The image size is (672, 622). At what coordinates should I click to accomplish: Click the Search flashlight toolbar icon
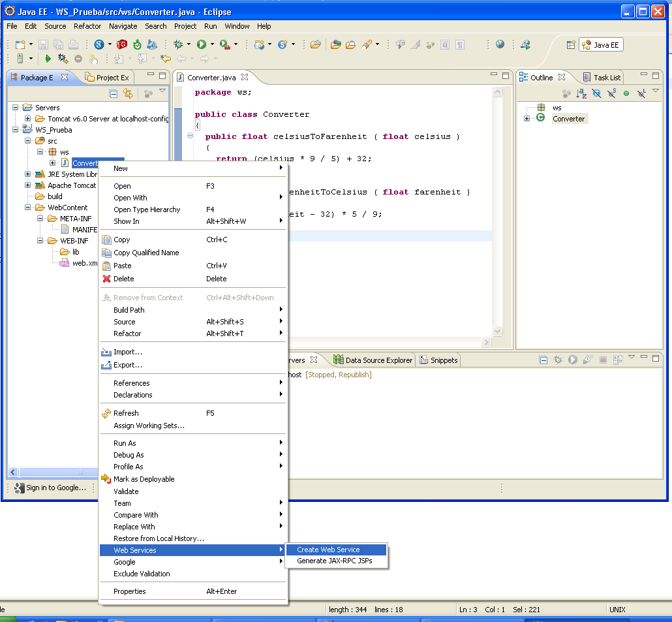pos(367,44)
